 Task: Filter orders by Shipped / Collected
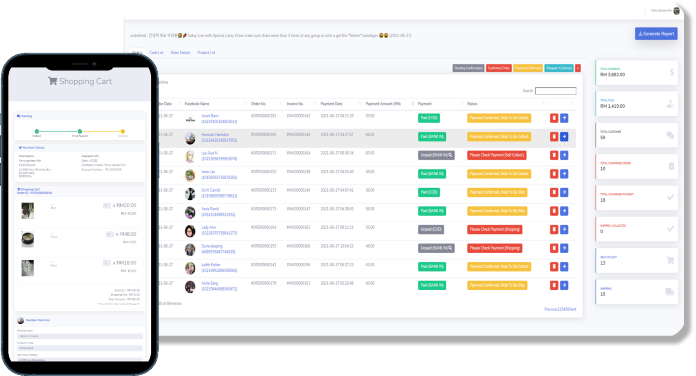[x=559, y=68]
